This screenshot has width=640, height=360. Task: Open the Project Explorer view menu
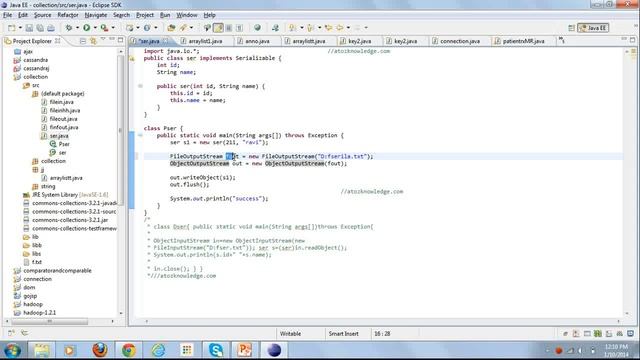103,40
